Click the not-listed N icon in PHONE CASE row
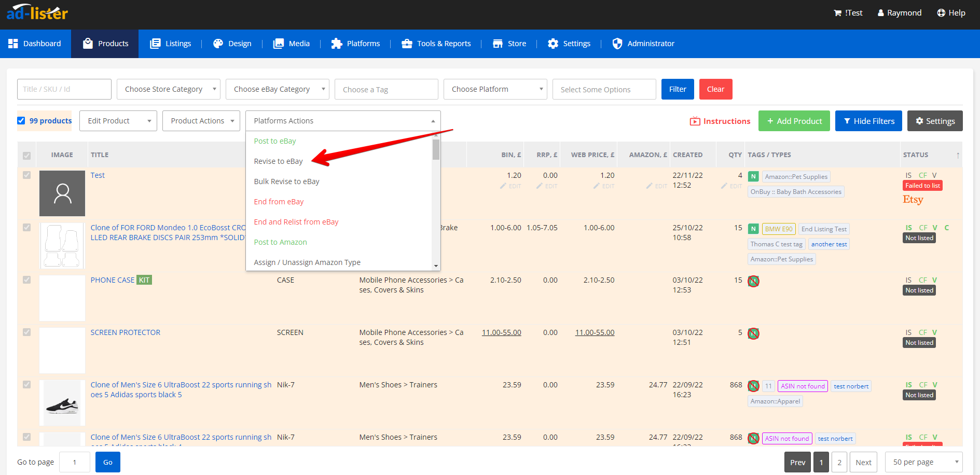Viewport: 980px width, 475px height. [x=753, y=281]
